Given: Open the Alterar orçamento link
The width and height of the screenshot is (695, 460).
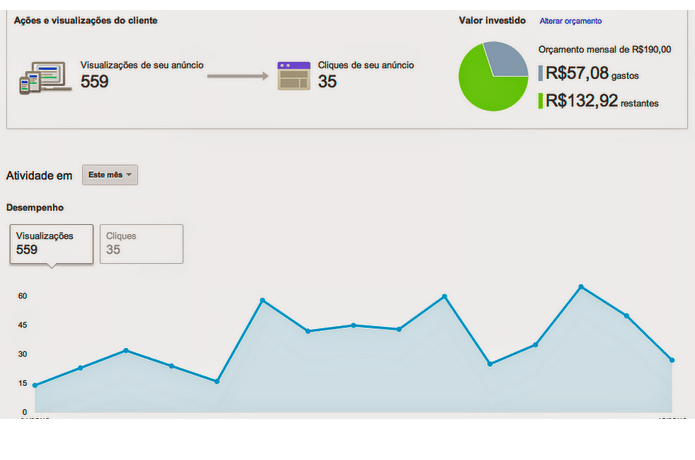Looking at the screenshot, I should pyautogui.click(x=570, y=21).
